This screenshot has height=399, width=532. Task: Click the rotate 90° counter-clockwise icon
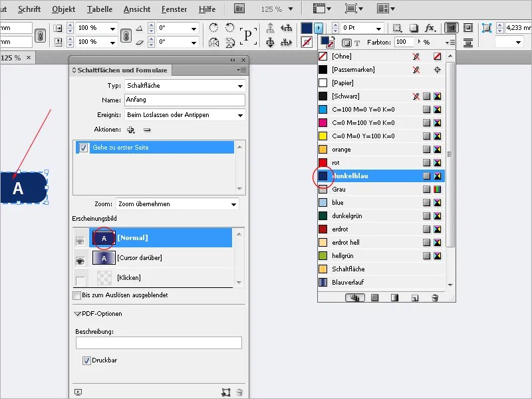coord(229,27)
